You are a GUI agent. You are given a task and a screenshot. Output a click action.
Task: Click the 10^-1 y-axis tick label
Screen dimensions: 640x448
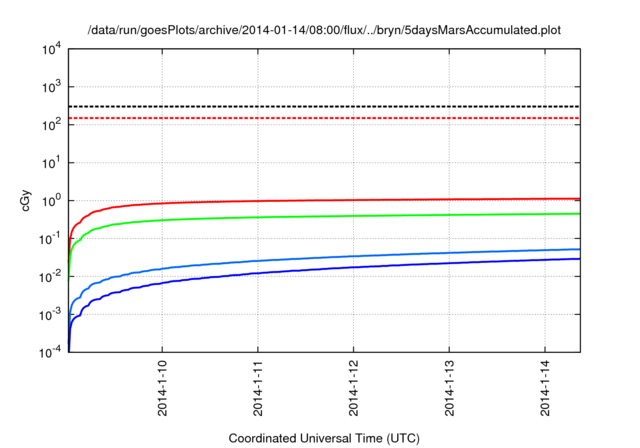51,239
